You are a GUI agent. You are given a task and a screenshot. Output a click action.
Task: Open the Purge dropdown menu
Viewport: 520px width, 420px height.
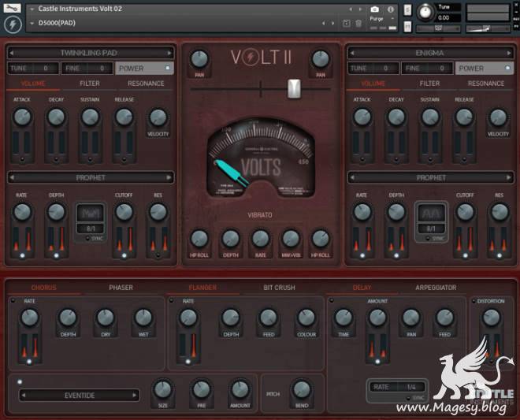(x=383, y=19)
